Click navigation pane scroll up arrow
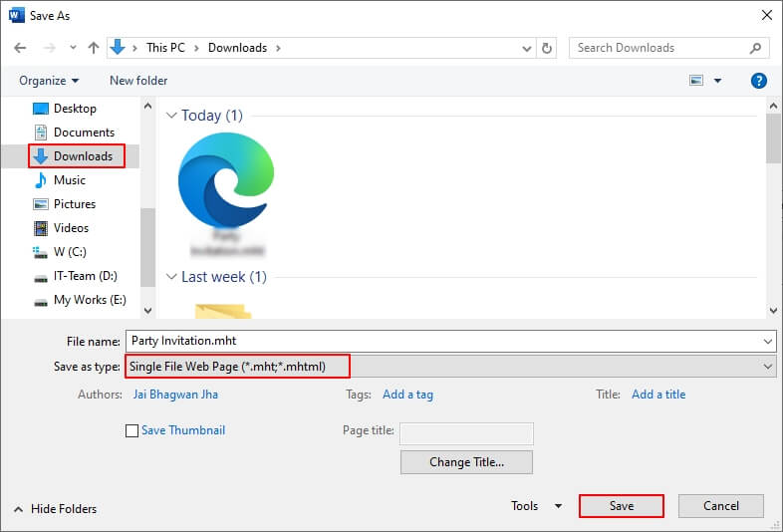 point(147,106)
